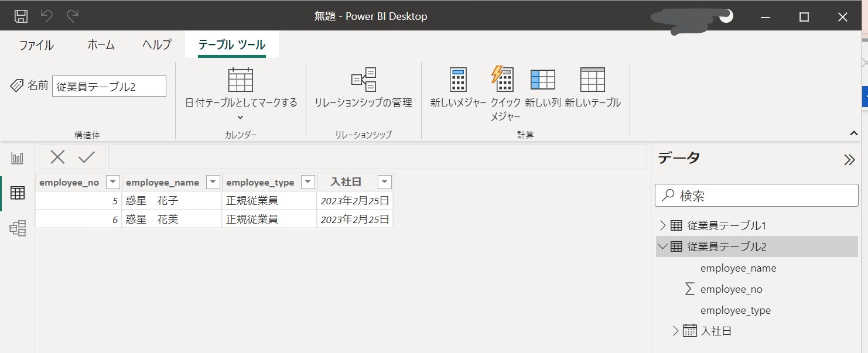Open the 入社日 column filter dropdown
The image size is (868, 353).
point(385,182)
